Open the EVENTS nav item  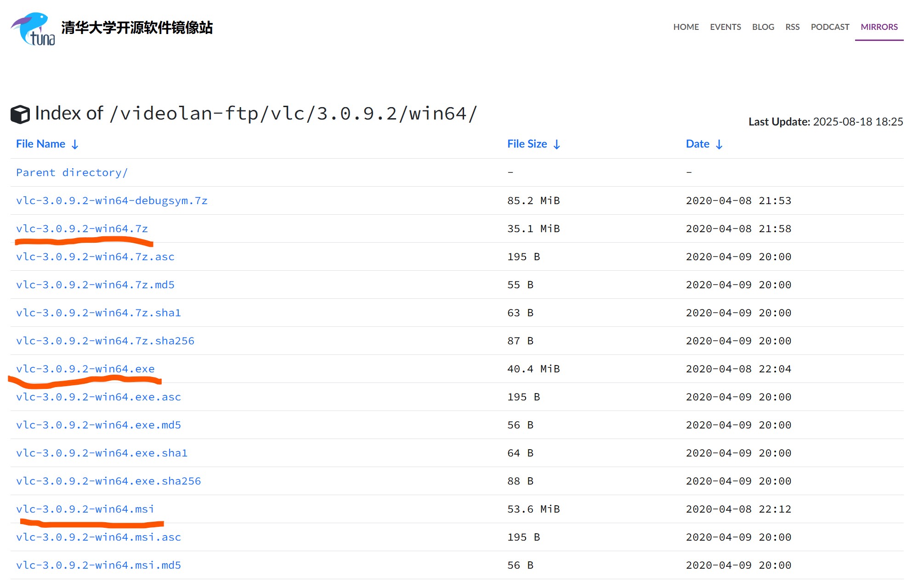click(726, 27)
